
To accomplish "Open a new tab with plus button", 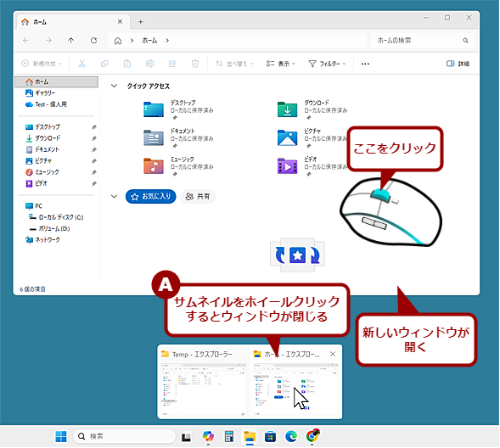I will point(141,22).
